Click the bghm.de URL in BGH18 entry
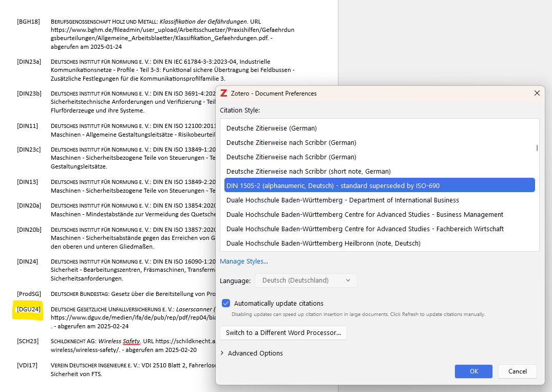552x392 pixels. coord(173,34)
